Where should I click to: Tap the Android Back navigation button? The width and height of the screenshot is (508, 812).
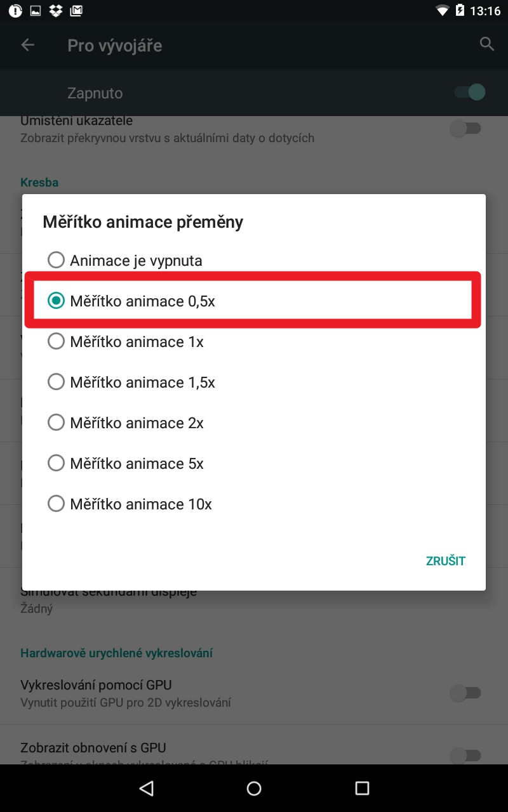click(x=147, y=788)
